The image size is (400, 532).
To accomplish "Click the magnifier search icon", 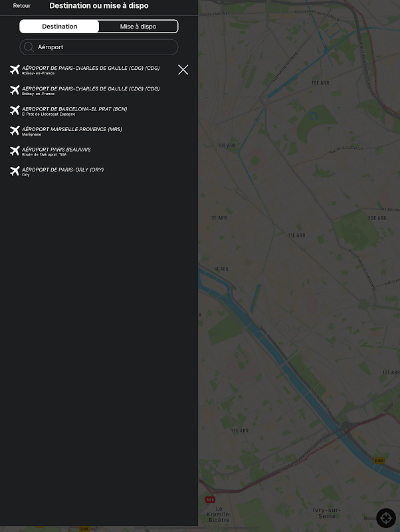I will click(29, 47).
